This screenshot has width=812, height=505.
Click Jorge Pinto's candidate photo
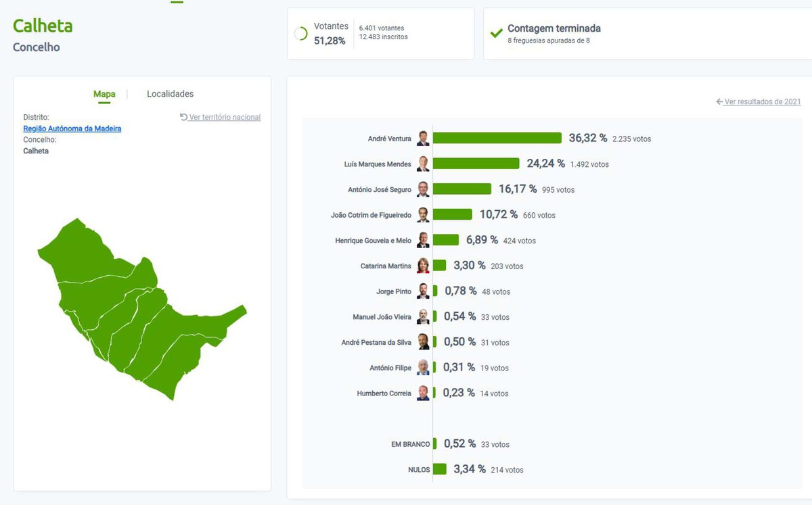[423, 291]
